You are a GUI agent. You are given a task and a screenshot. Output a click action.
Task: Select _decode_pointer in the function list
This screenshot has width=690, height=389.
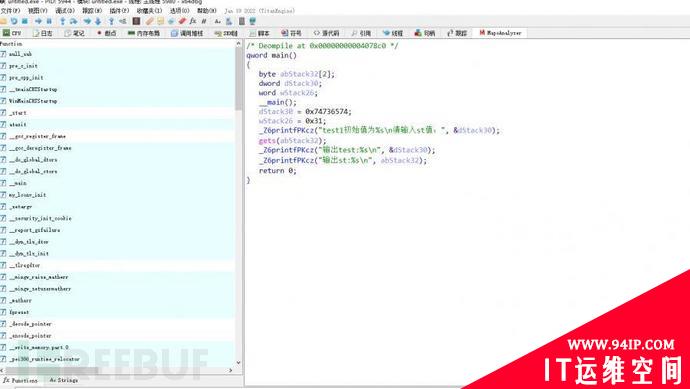point(30,324)
